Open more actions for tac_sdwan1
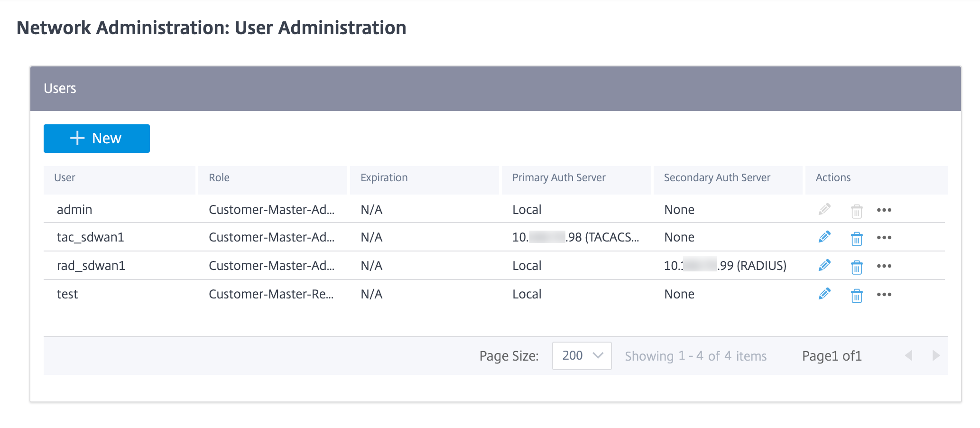 point(884,237)
